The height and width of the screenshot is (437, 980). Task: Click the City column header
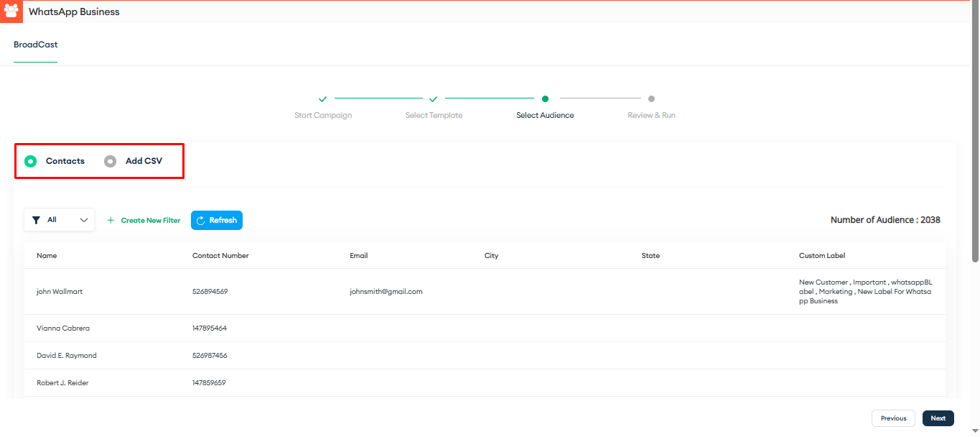(491, 256)
